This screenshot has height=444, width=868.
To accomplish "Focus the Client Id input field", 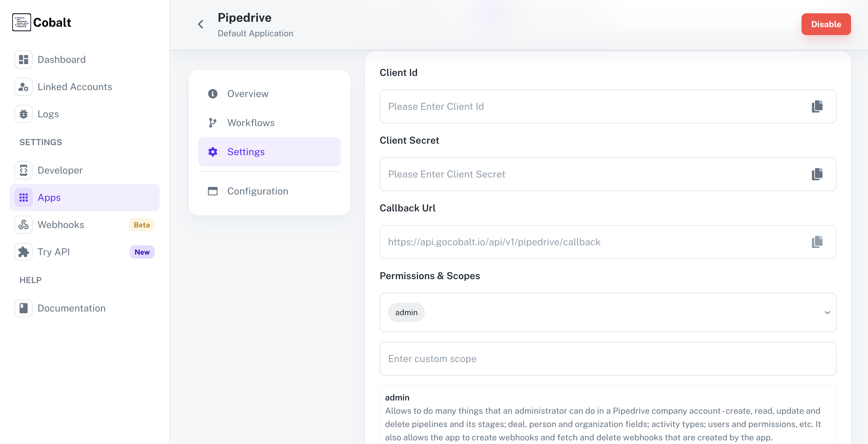I will [593, 106].
